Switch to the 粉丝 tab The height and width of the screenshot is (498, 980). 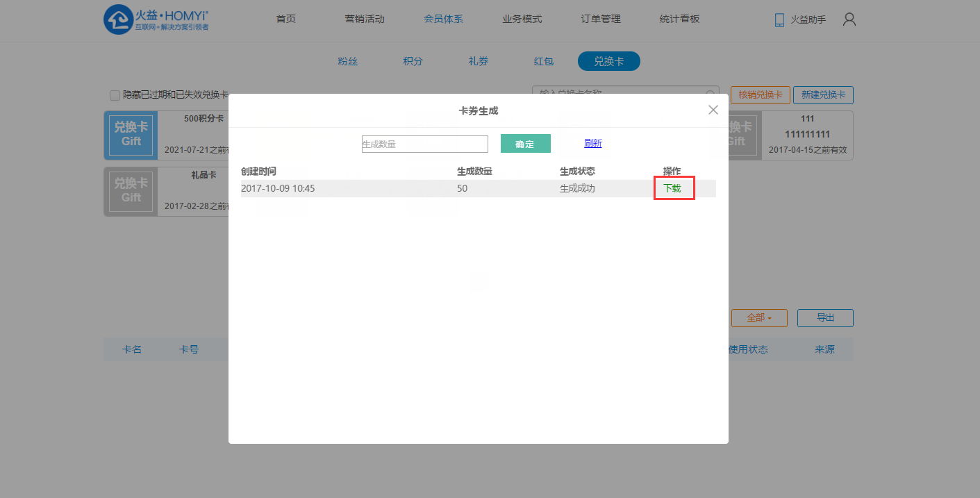point(348,61)
